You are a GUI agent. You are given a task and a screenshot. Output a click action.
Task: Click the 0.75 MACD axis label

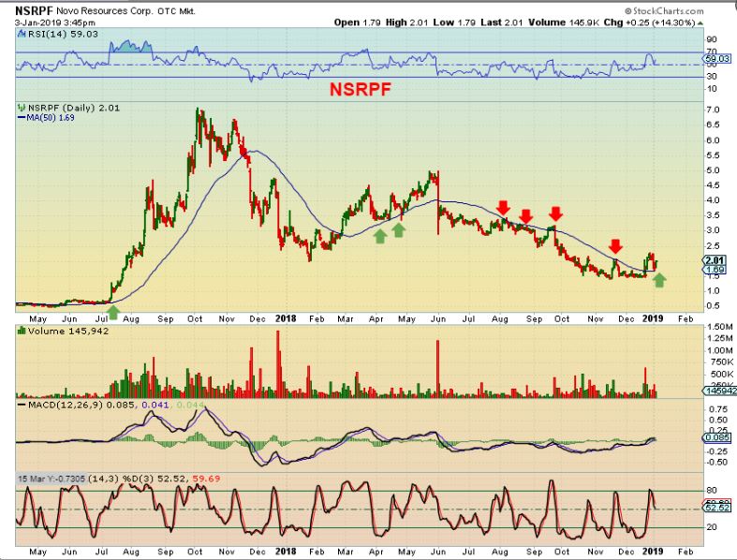(718, 409)
